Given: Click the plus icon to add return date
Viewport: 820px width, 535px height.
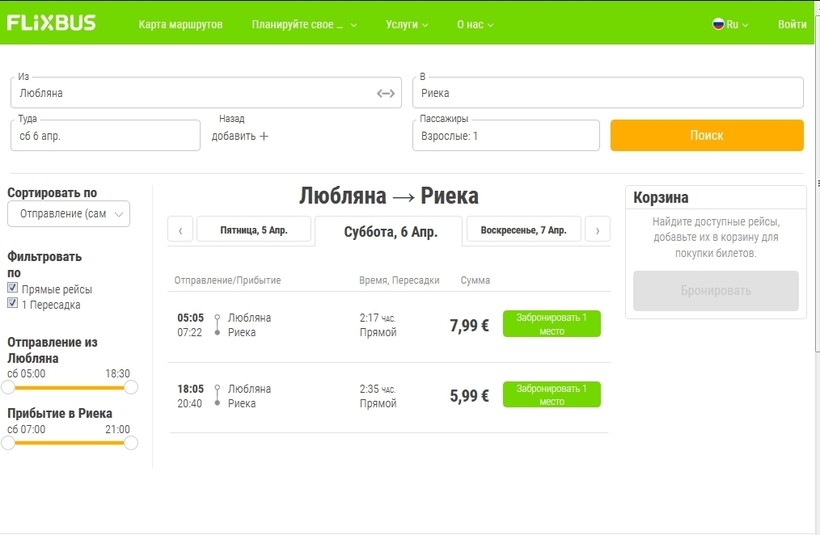Looking at the screenshot, I should coord(264,136).
